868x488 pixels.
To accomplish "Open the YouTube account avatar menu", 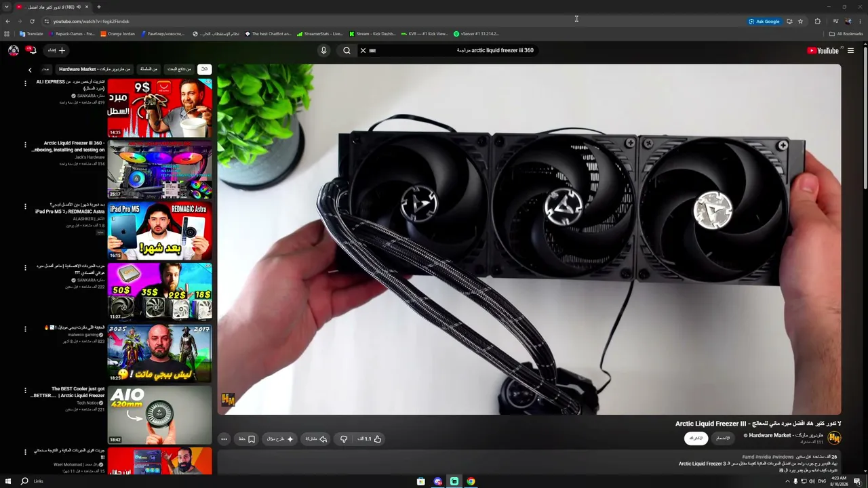I will click(13, 50).
